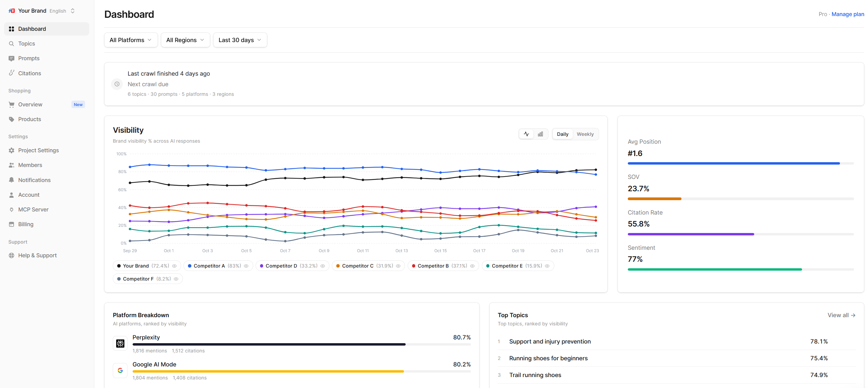868x388 pixels.
Task: Open Citations link icon in sidebar
Action: [x=12, y=73]
